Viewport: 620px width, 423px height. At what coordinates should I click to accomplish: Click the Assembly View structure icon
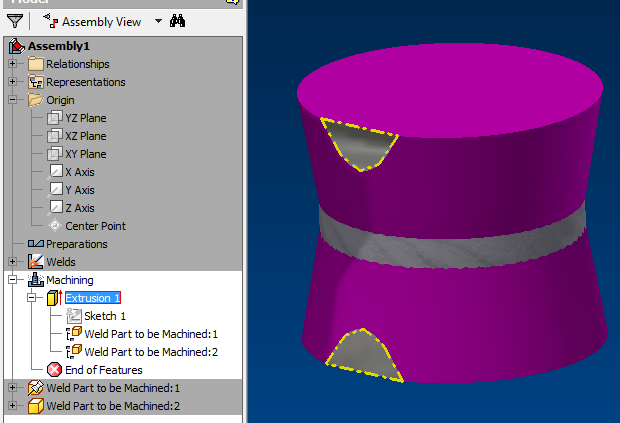tap(50, 21)
